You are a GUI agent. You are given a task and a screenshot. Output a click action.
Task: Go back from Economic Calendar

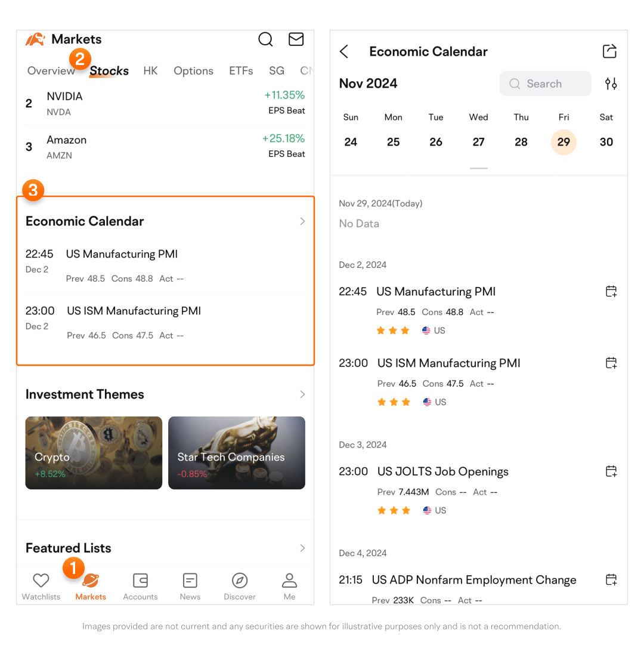[x=345, y=51]
